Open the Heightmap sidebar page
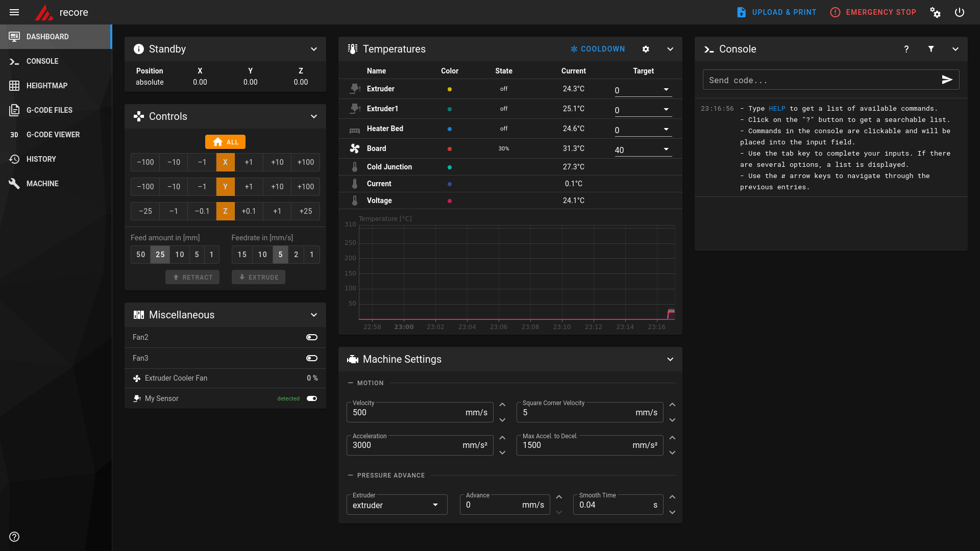 coord(47,86)
